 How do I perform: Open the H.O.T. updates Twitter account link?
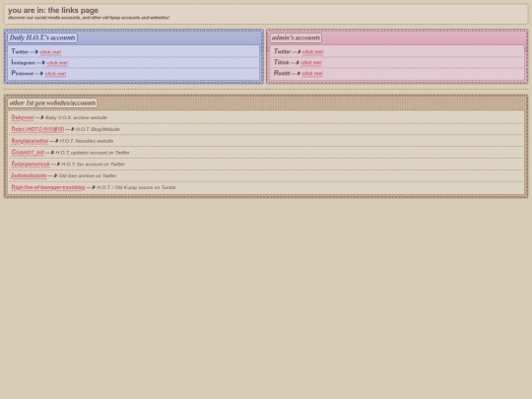click(x=28, y=153)
